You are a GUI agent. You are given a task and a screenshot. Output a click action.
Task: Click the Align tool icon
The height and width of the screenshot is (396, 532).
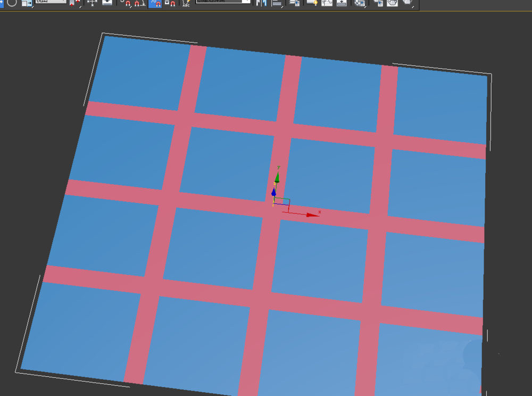pyautogui.click(x=276, y=4)
